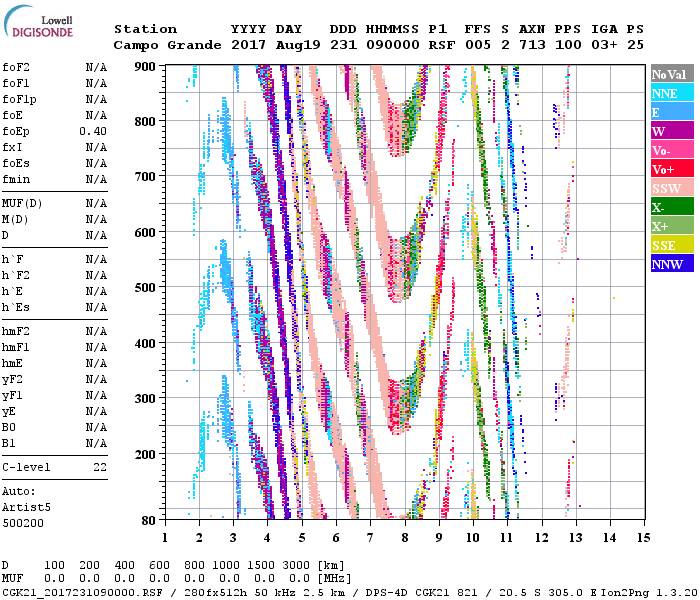The height and width of the screenshot is (600, 700).
Task: Click the foEs parameter label
Action: [16, 163]
